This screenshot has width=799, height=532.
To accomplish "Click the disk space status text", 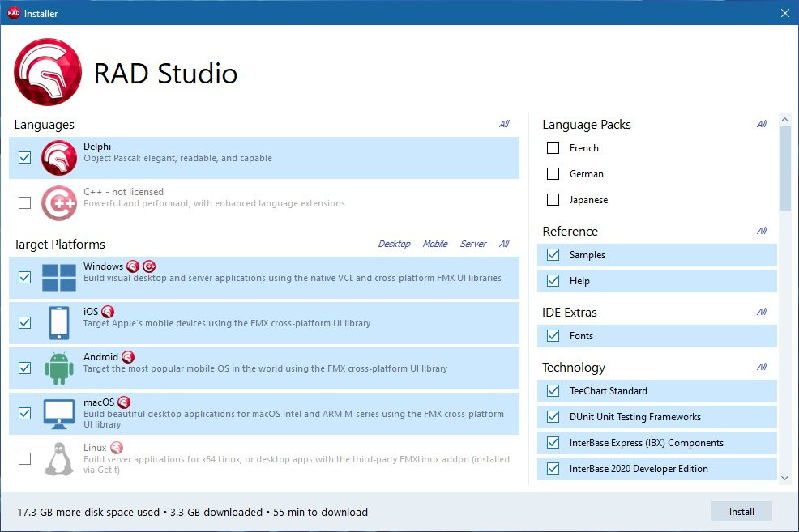I will coord(193,512).
